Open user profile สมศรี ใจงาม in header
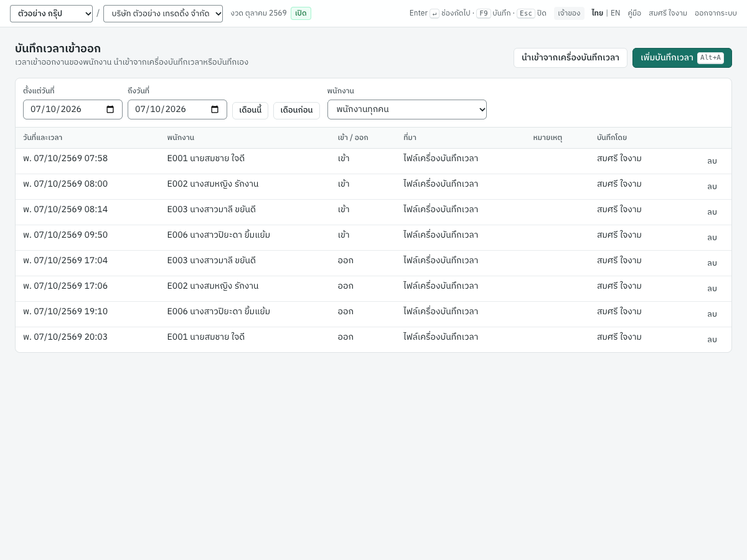Viewport: 747px width, 560px height. click(x=668, y=13)
